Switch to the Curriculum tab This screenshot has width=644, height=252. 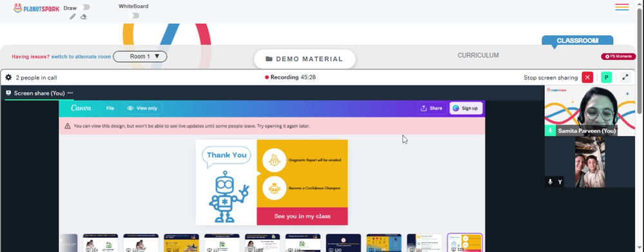(x=478, y=55)
